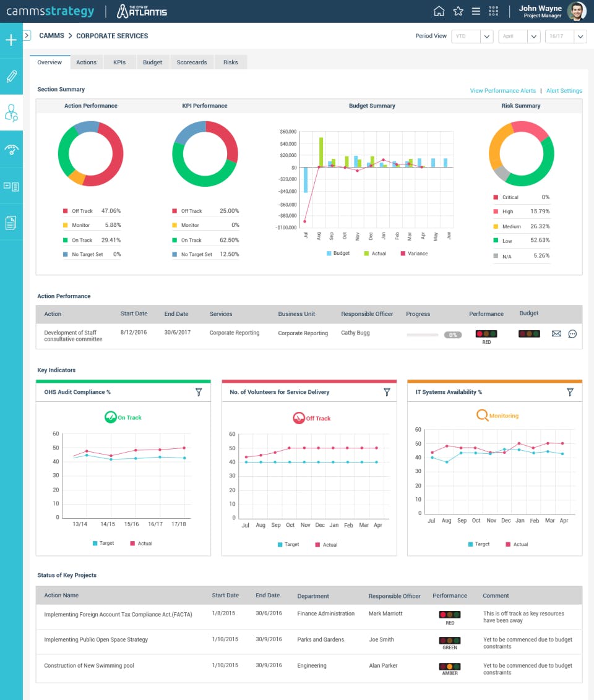This screenshot has height=700, width=594.
Task: Open View Performance Alerts link
Action: [x=502, y=91]
